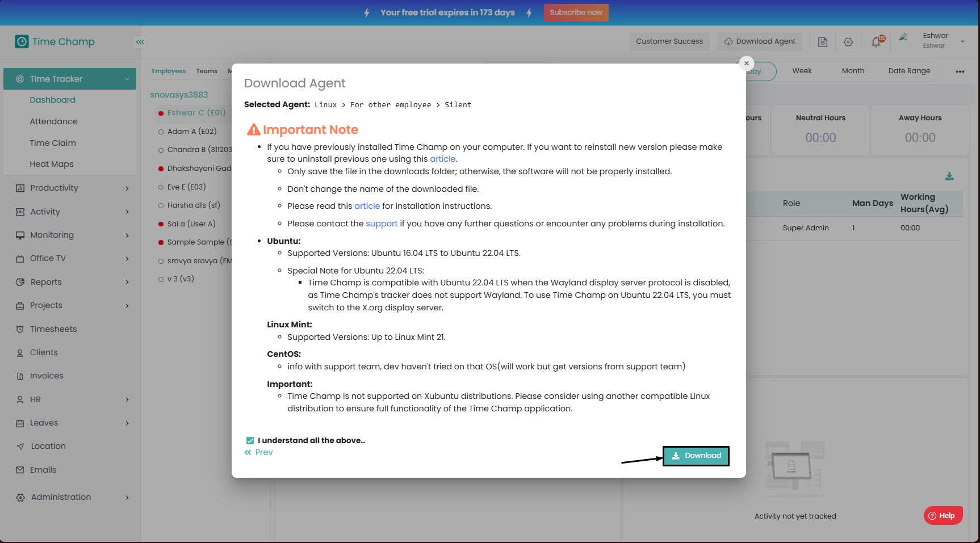Viewport: 980px width, 543px height.
Task: Switch to the Month tab
Action: click(x=853, y=71)
